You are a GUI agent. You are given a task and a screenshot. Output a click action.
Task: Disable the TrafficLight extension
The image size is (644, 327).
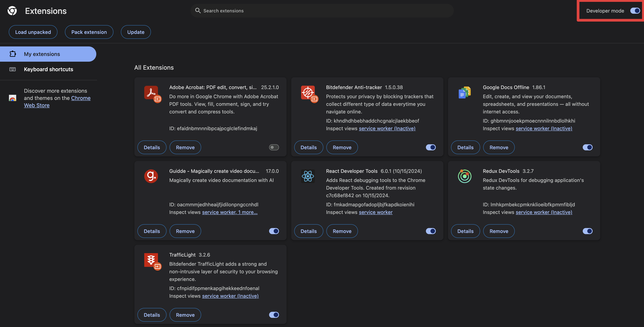tap(274, 315)
